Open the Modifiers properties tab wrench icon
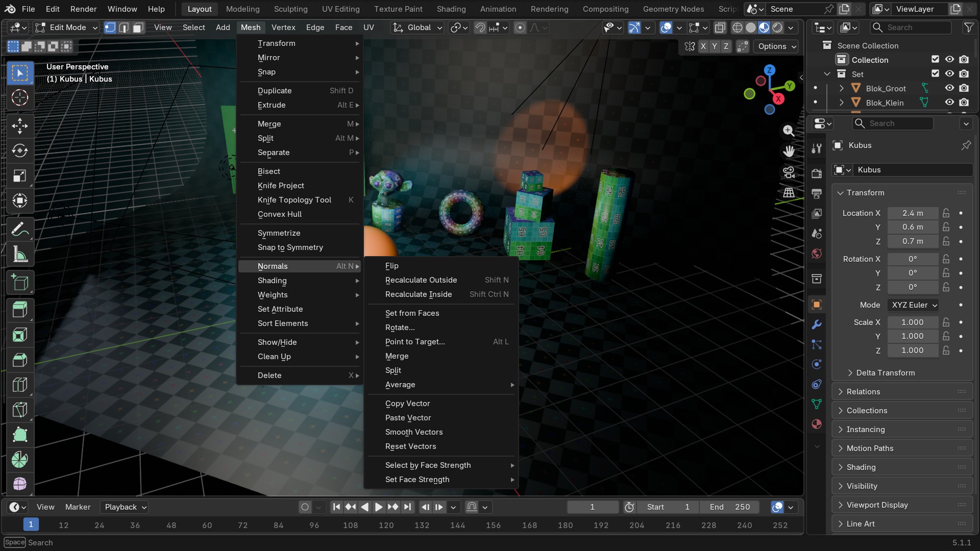The height and width of the screenshot is (551, 980). coord(817,324)
